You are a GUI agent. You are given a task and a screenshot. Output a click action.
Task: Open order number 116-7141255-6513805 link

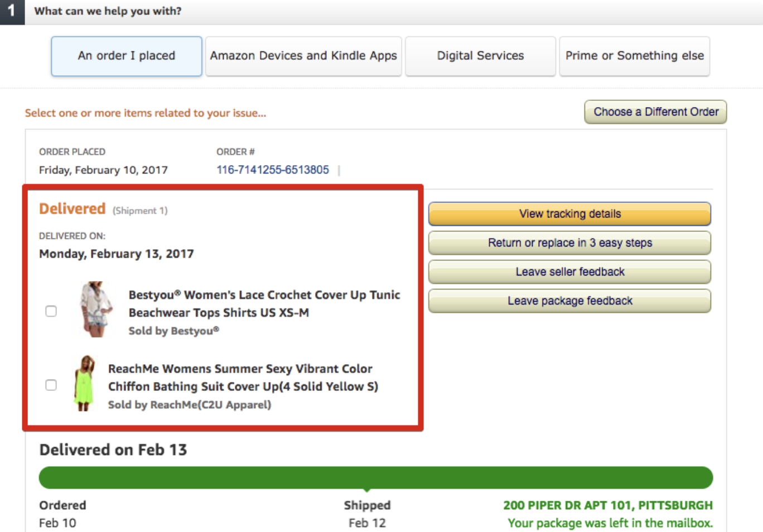click(x=273, y=170)
